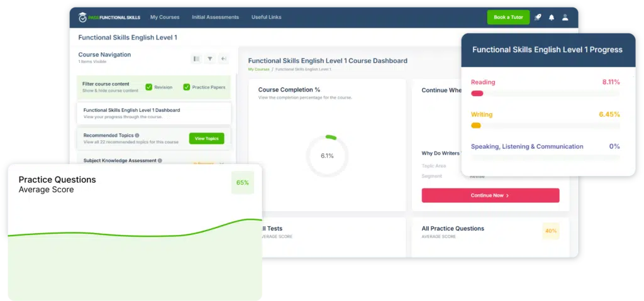
Task: Click the Reading progress bar
Action: [x=545, y=94]
